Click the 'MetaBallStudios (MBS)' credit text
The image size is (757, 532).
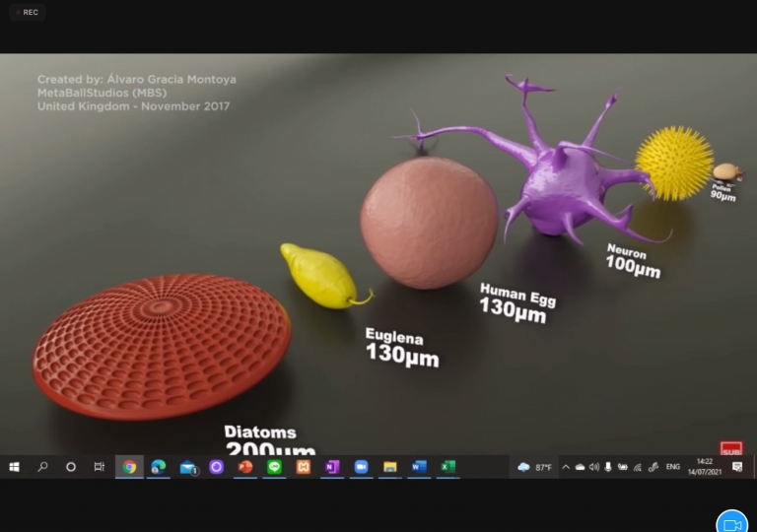102,93
